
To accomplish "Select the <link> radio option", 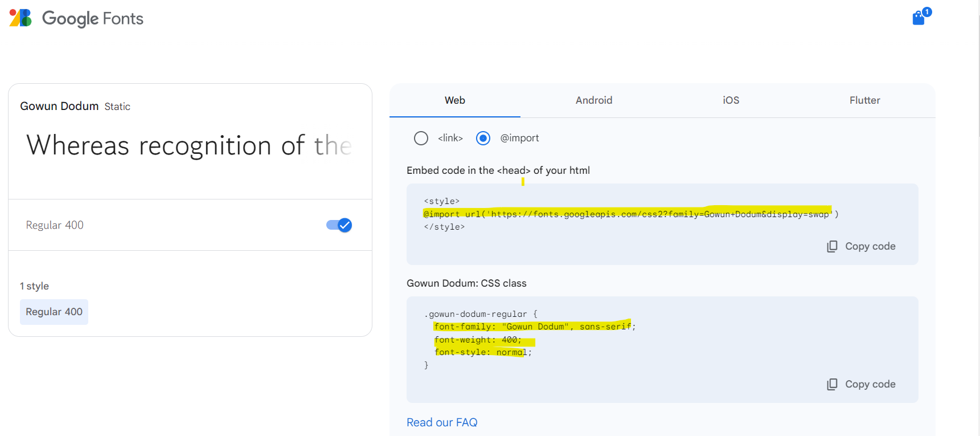I will tap(421, 138).
